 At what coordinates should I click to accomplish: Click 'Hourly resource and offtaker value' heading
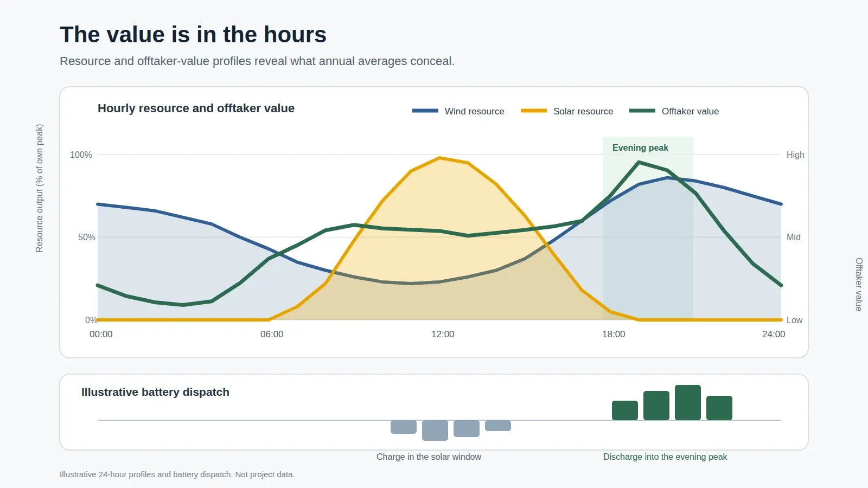(196, 108)
